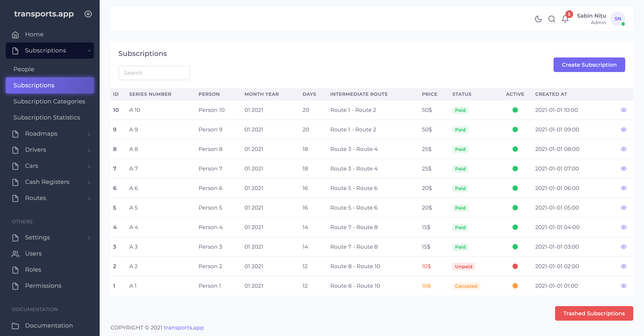Viewport: 644px width, 336px height.
Task: Open Trashed Subscriptions button
Action: pos(594,313)
